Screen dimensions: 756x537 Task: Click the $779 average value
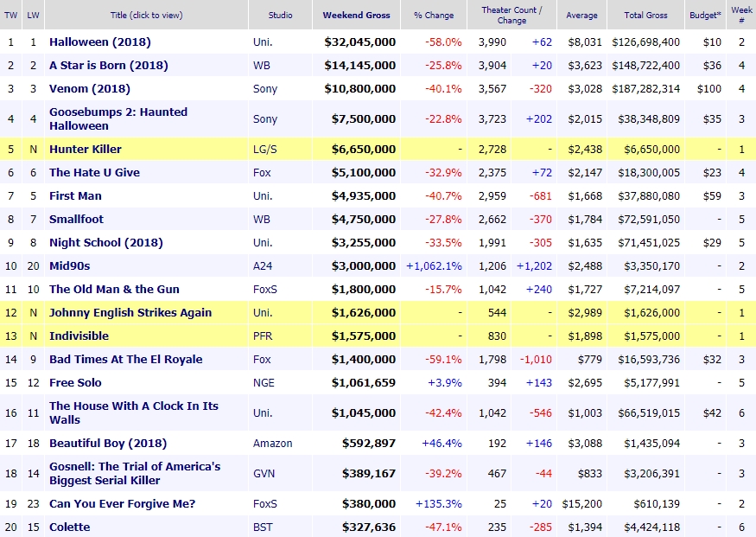pos(590,360)
